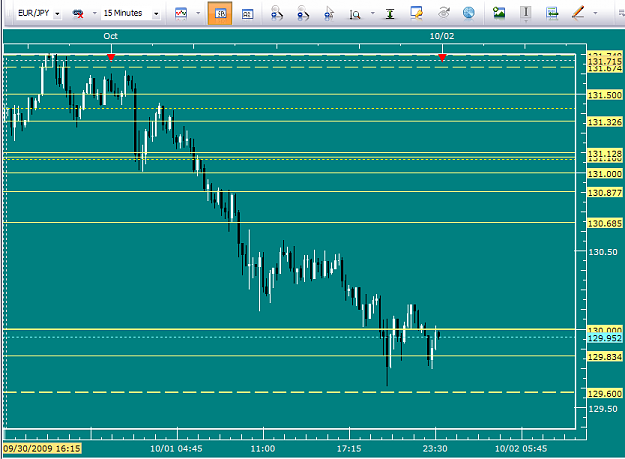Click the first magnifier zoom icon
625x459 pixels.
point(276,13)
